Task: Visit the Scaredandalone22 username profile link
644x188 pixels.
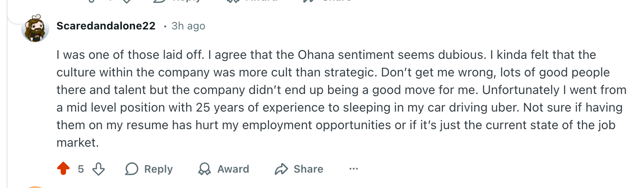Action: 106,26
